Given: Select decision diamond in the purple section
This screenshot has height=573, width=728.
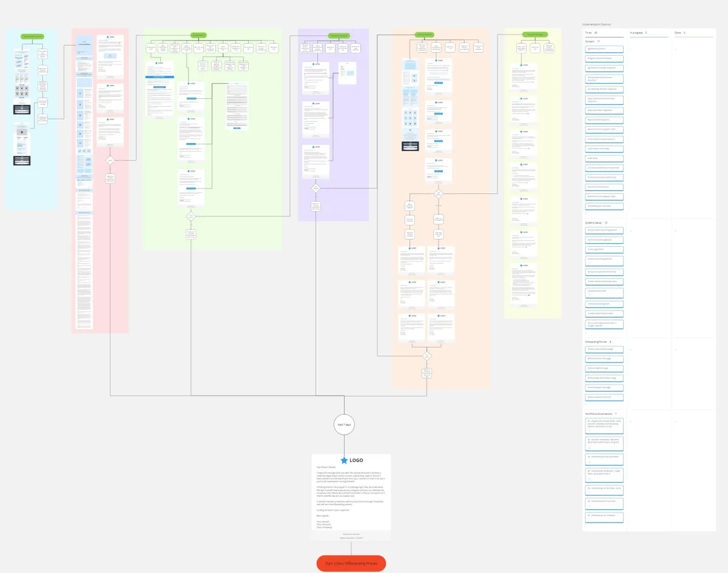Looking at the screenshot, I should [x=315, y=188].
